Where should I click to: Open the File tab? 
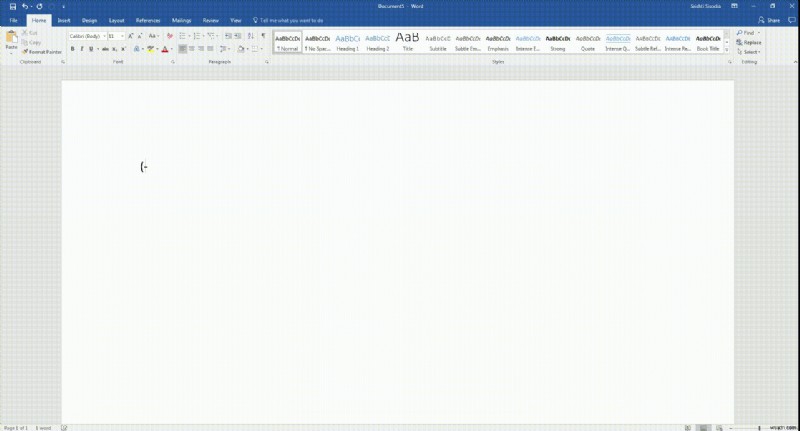click(14, 20)
